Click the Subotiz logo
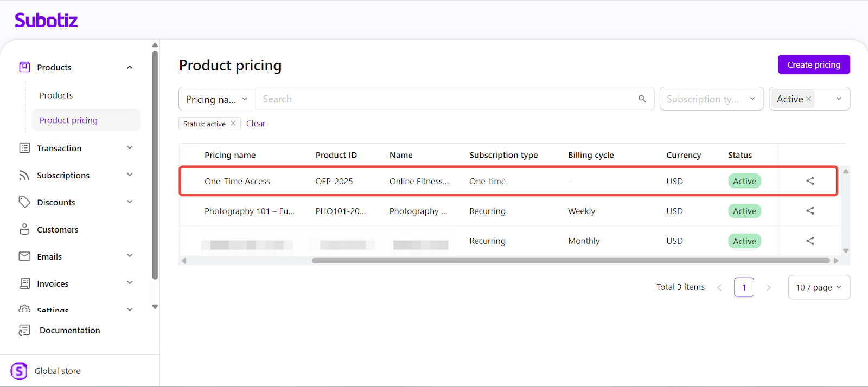Image resolution: width=868 pixels, height=387 pixels. click(46, 21)
